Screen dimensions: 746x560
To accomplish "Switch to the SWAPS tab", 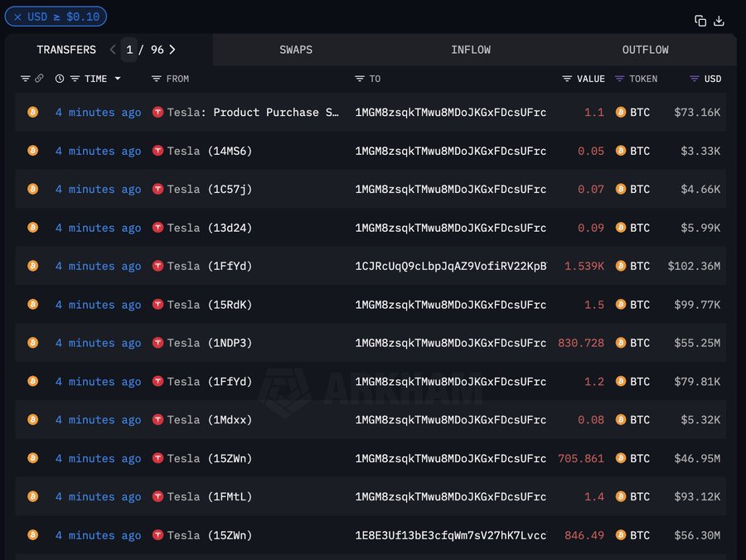I will tap(296, 49).
